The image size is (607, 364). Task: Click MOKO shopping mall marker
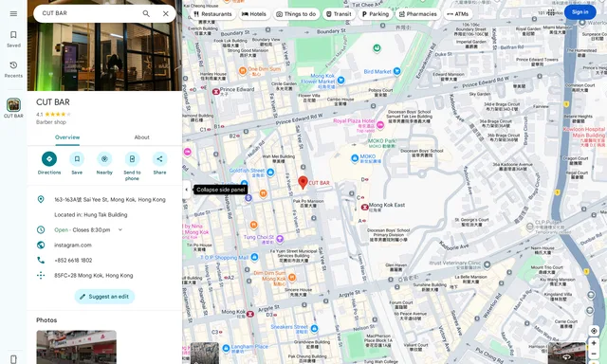pos(355,158)
